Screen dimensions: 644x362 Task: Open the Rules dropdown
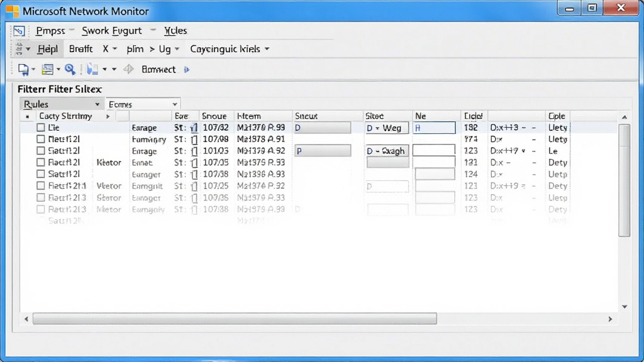click(62, 104)
